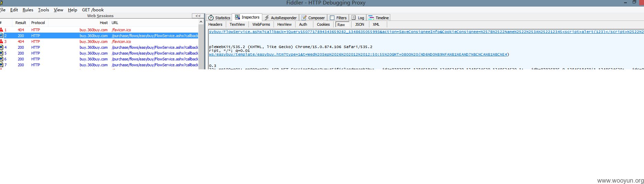Open the AutoResponder lightning tab
The width and height of the screenshot is (644, 184).
coord(280,18)
